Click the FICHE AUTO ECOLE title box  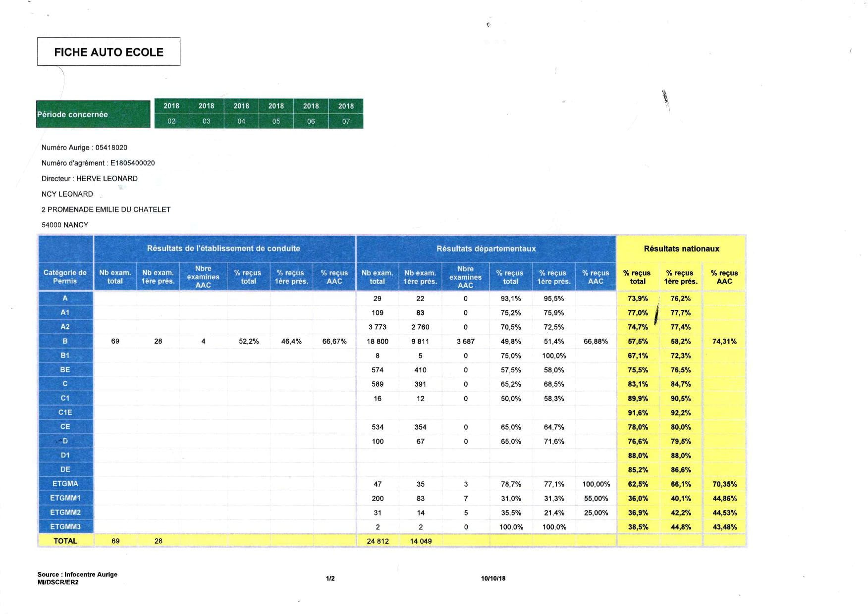tap(108, 51)
